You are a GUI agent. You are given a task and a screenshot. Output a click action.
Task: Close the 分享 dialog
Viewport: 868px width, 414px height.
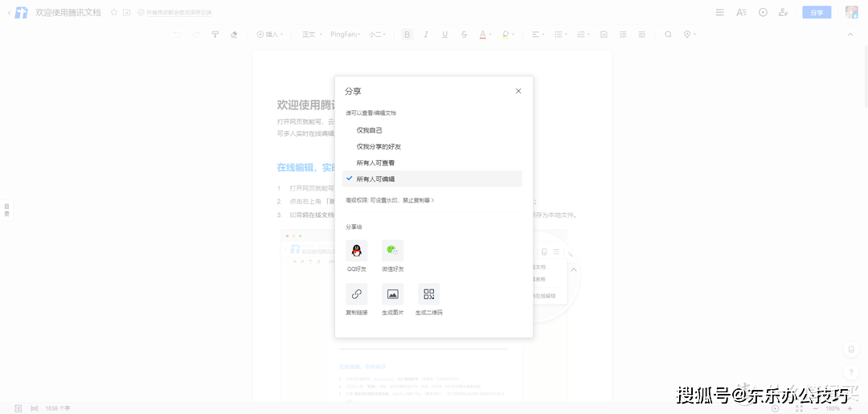[x=518, y=91]
